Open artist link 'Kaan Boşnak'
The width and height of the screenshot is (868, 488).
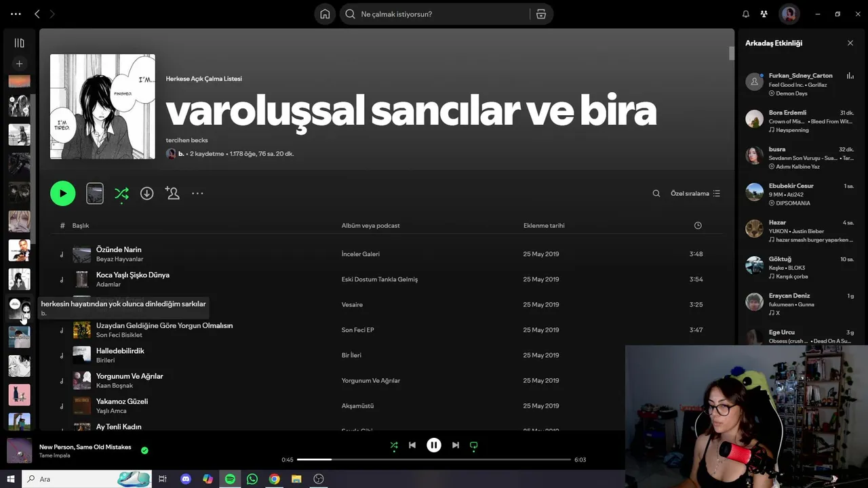(x=115, y=386)
